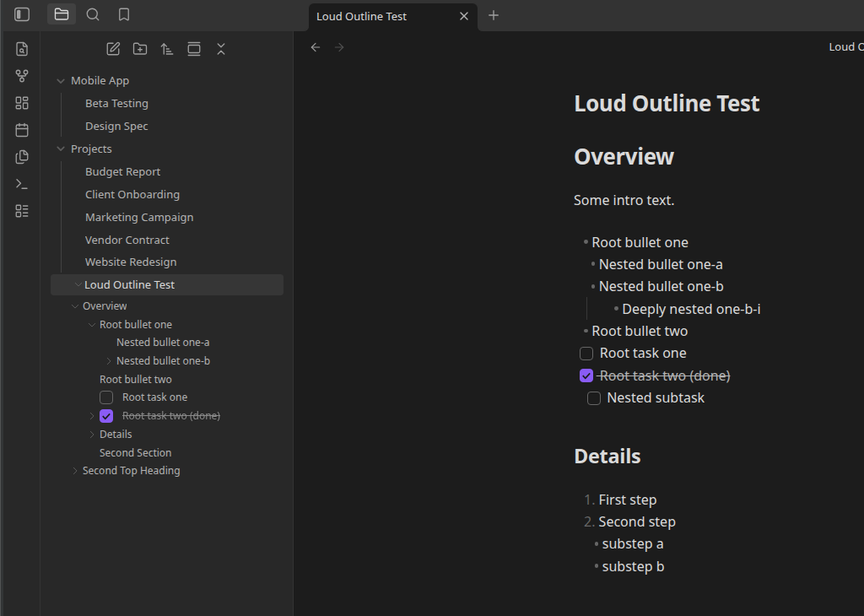Click the Overview heading in note
This screenshot has height=616, width=864.
(624, 157)
